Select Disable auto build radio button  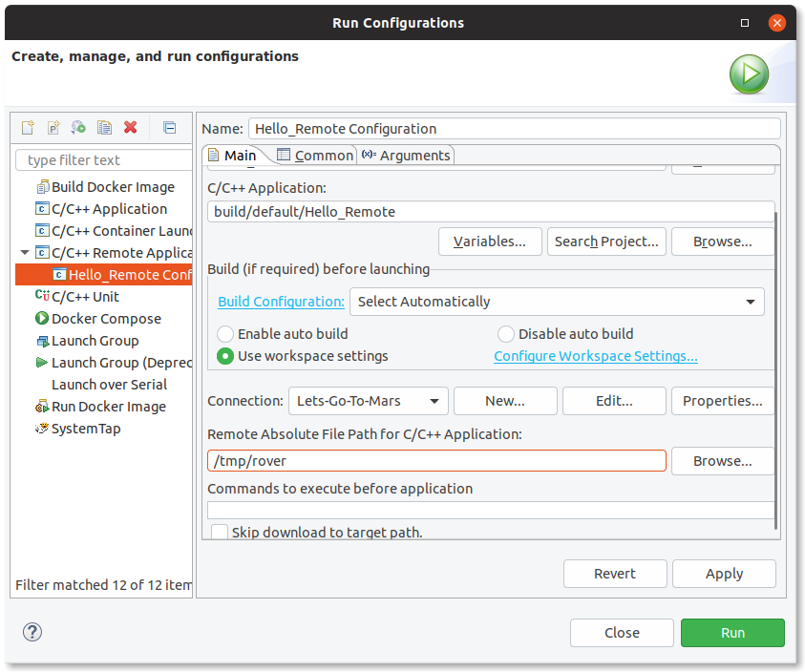tap(506, 334)
